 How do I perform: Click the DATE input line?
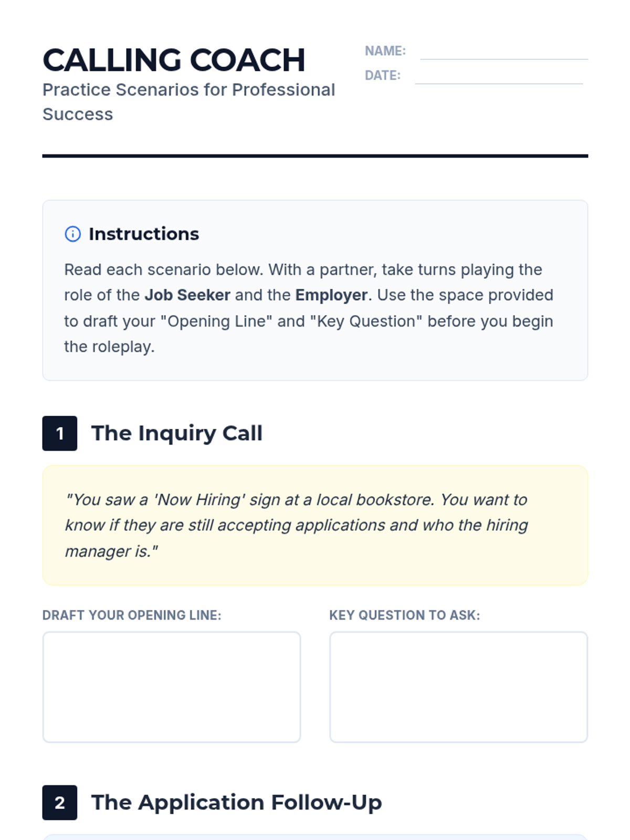pyautogui.click(x=498, y=77)
